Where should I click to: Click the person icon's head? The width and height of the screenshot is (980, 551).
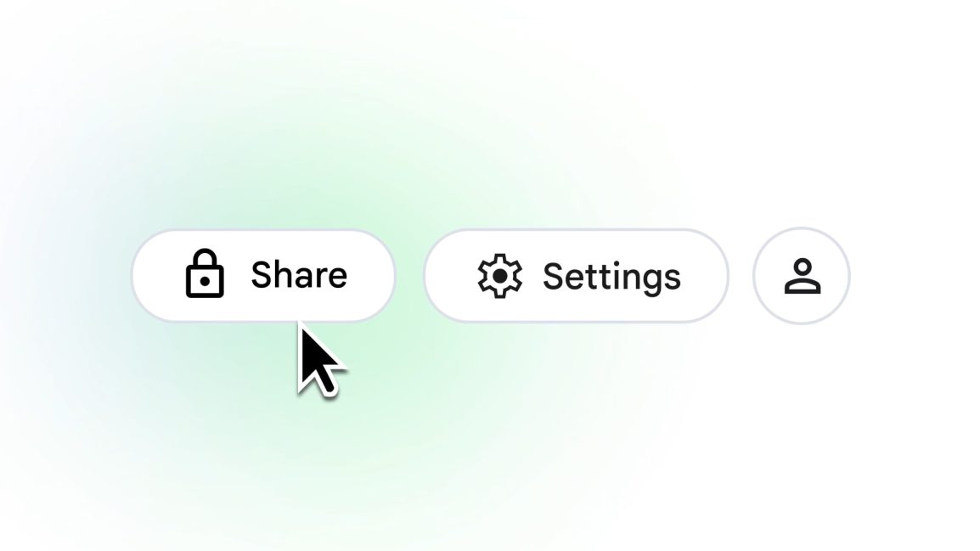pyautogui.click(x=803, y=267)
